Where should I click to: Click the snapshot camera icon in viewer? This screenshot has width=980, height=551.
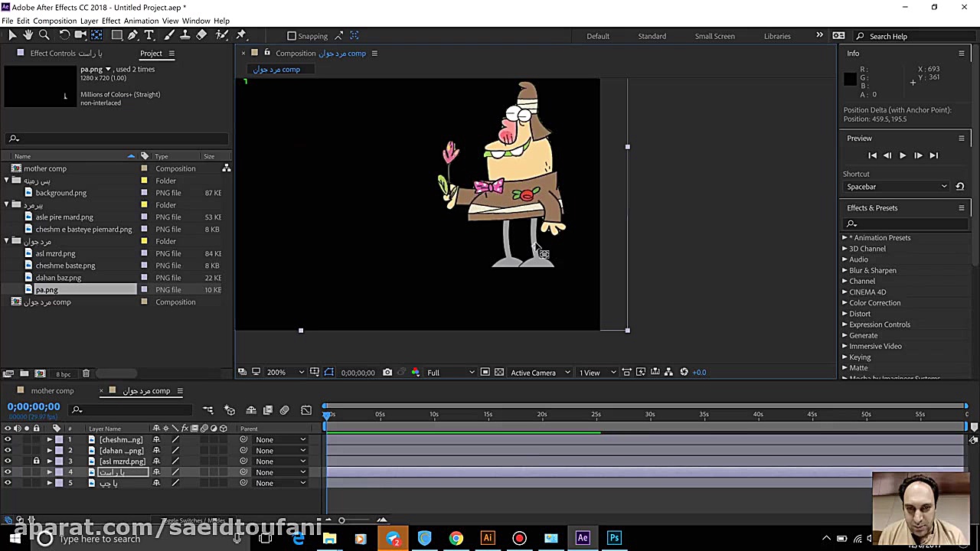click(x=387, y=373)
